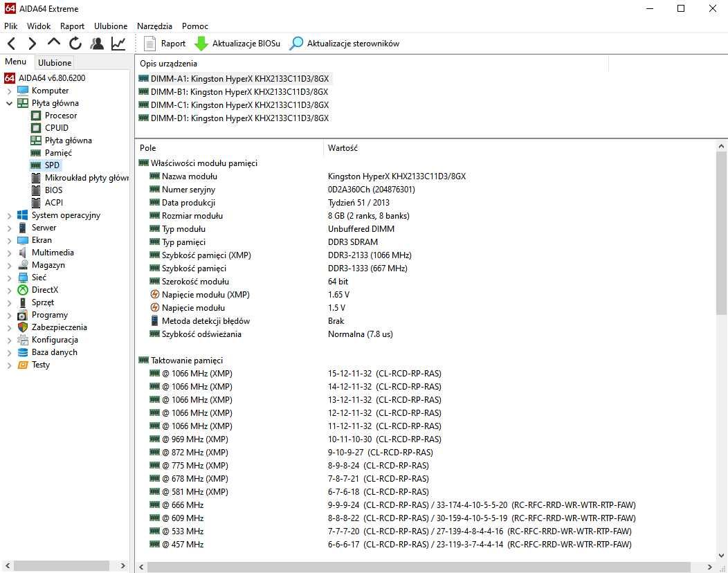The height and width of the screenshot is (573, 728).
Task: Open the Narzędzia menu
Action: pyautogui.click(x=154, y=26)
